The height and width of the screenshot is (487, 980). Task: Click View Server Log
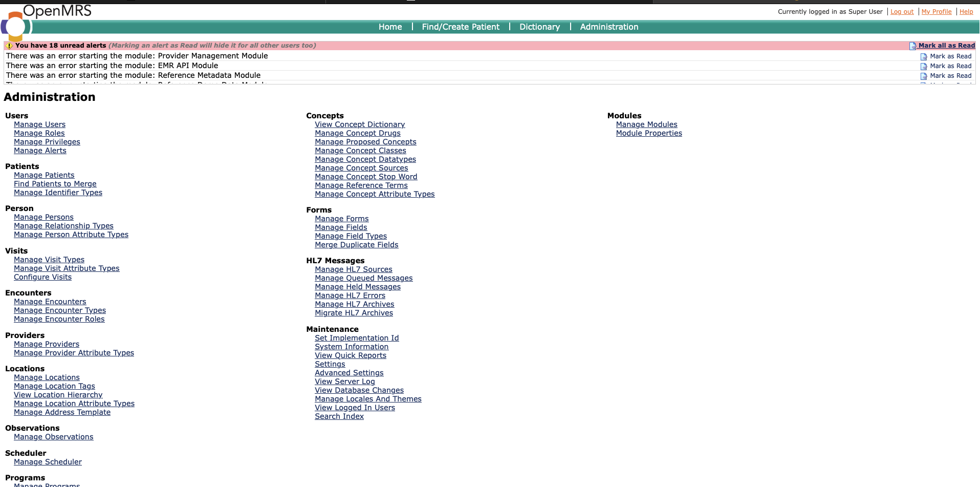(344, 382)
